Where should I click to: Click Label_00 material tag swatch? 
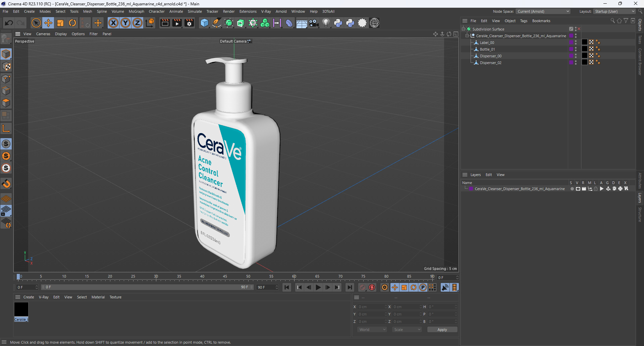point(584,42)
